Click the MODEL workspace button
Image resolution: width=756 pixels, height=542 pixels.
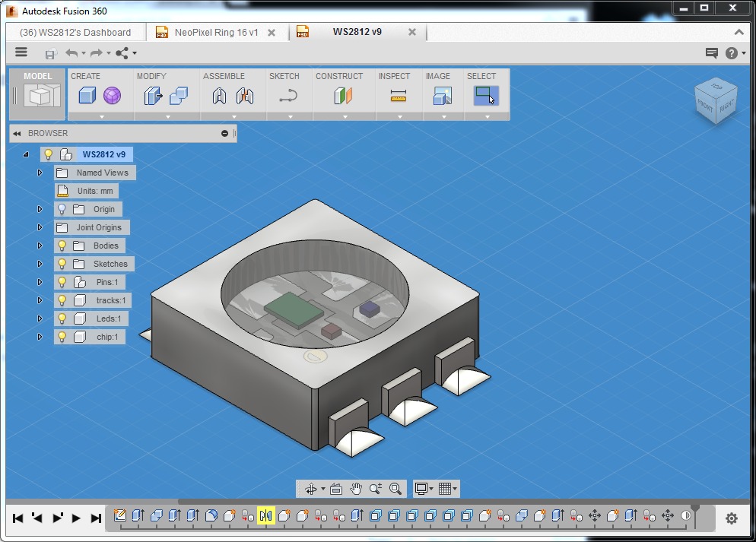point(37,91)
